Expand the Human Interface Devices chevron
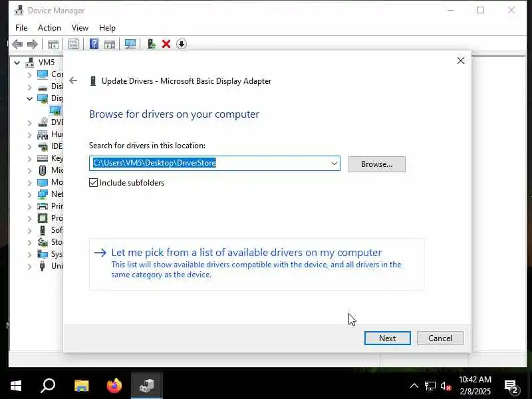This screenshot has height=399, width=532. pyautogui.click(x=29, y=135)
